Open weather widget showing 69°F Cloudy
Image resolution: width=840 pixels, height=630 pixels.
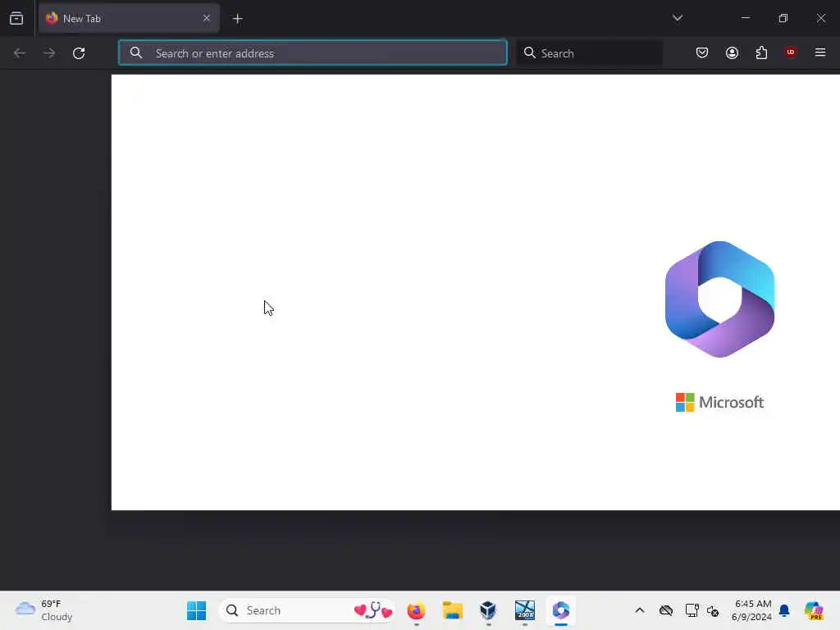pyautogui.click(x=44, y=610)
